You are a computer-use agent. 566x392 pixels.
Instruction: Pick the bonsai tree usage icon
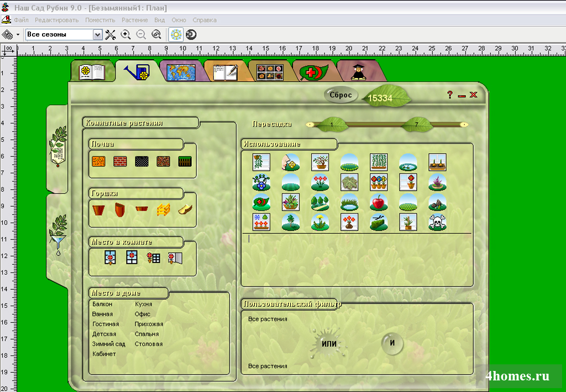pos(320,162)
